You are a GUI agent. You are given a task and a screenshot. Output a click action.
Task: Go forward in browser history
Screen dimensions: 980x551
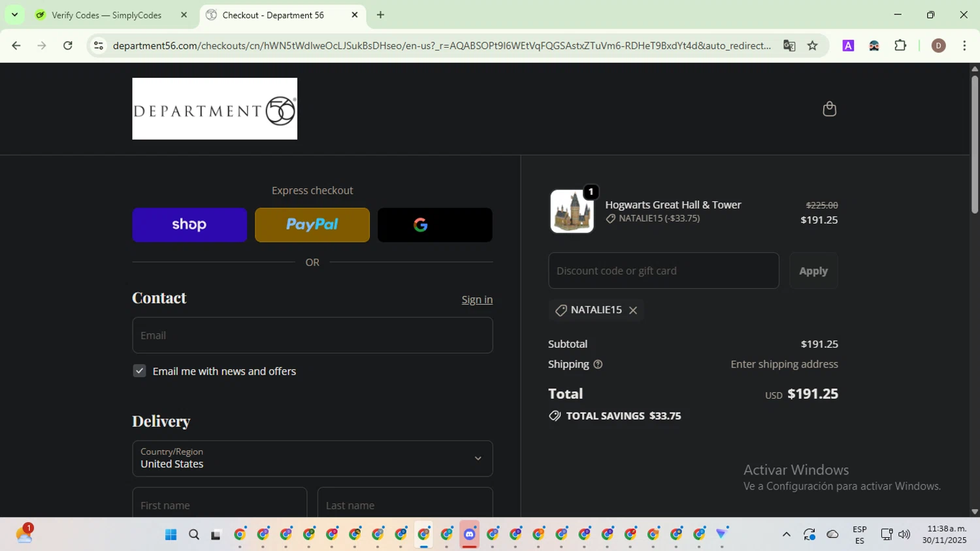[x=42, y=46]
